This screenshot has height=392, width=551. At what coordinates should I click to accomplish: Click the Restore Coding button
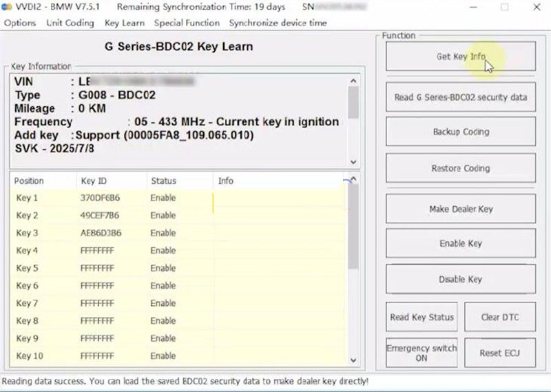(x=461, y=168)
